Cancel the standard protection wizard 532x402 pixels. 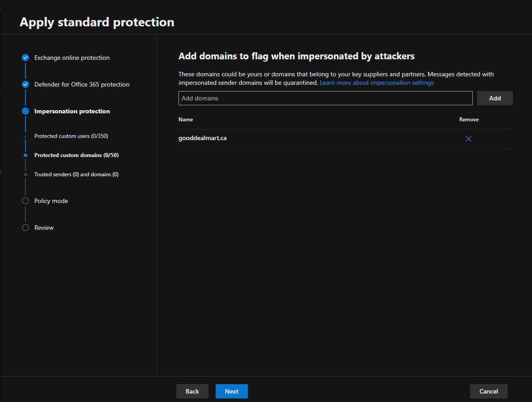point(488,391)
